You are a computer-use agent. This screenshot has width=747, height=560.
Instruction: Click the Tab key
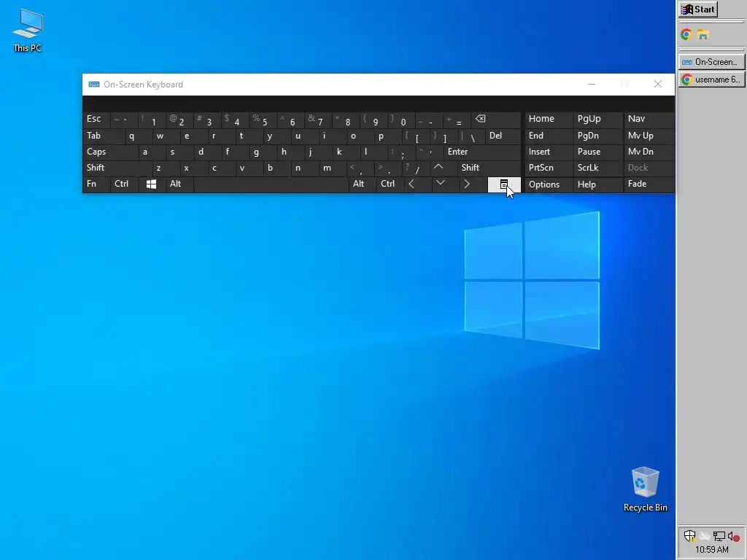click(104, 136)
